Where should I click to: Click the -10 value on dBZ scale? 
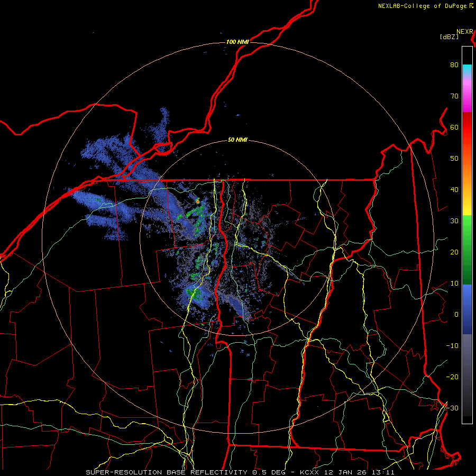pos(452,346)
